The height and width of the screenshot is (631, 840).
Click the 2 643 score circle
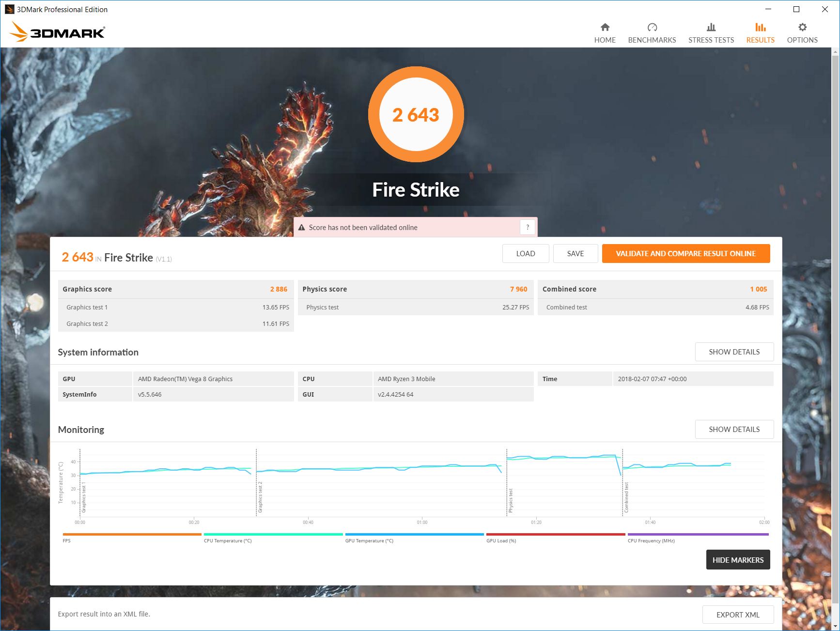tap(416, 115)
